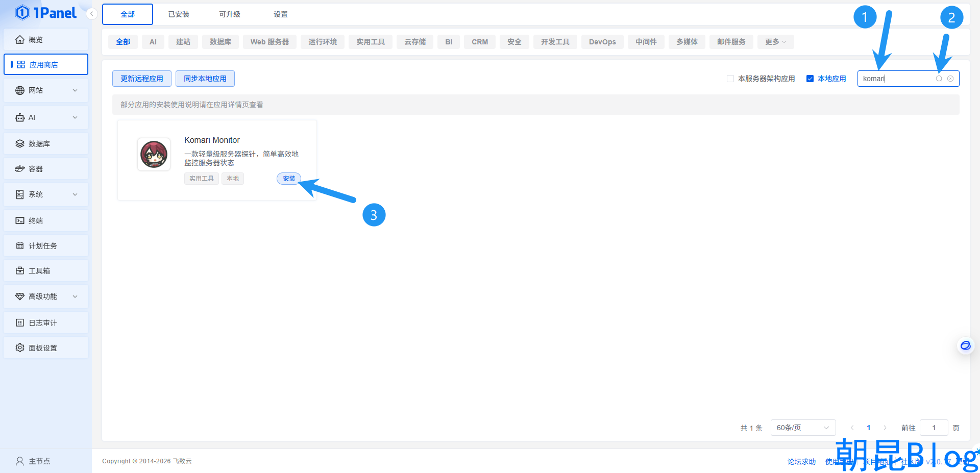This screenshot has width=980, height=473.
Task: Click the AI robot icon in sidebar
Action: (20, 117)
